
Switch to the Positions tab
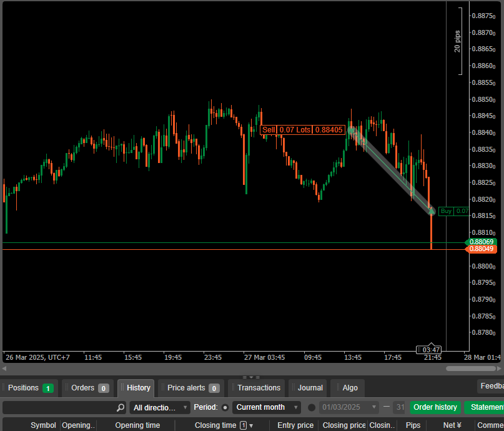coord(29,388)
